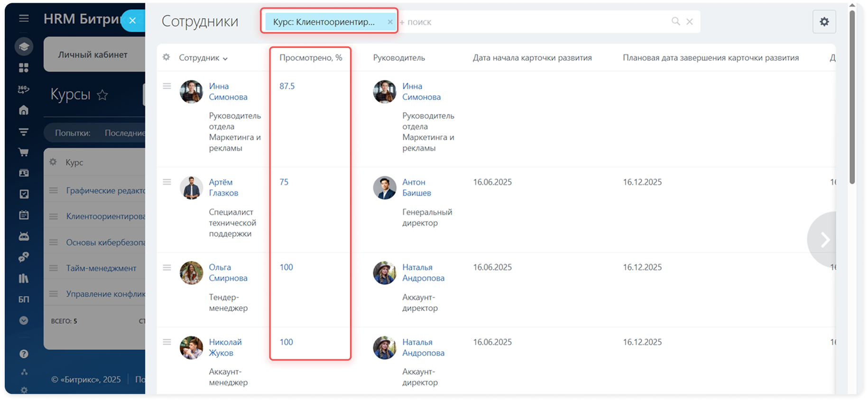Close the Сотрудники slider panel
The height and width of the screenshot is (401, 868).
click(133, 20)
